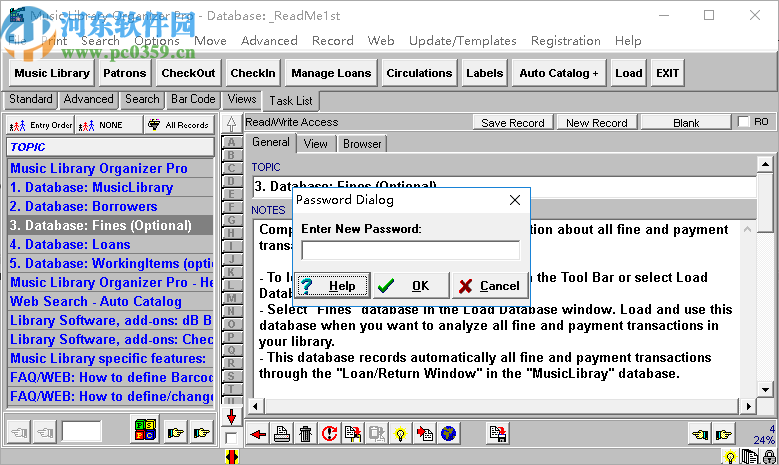Image resolution: width=779 pixels, height=465 pixels.
Task: Select 'Web Search - Auto Catalog' topic row
Action: 110,302
